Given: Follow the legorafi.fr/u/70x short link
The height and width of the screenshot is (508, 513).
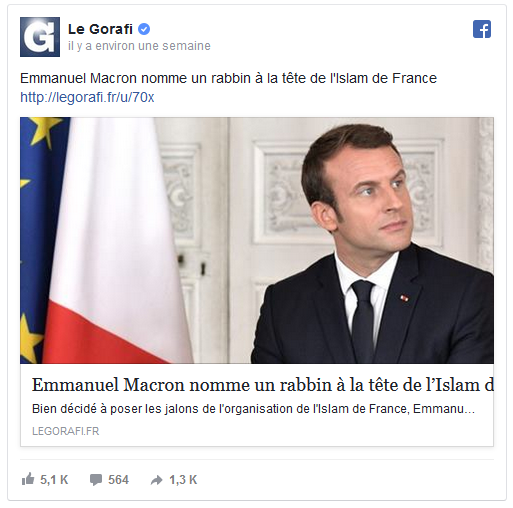Looking at the screenshot, I should (87, 97).
